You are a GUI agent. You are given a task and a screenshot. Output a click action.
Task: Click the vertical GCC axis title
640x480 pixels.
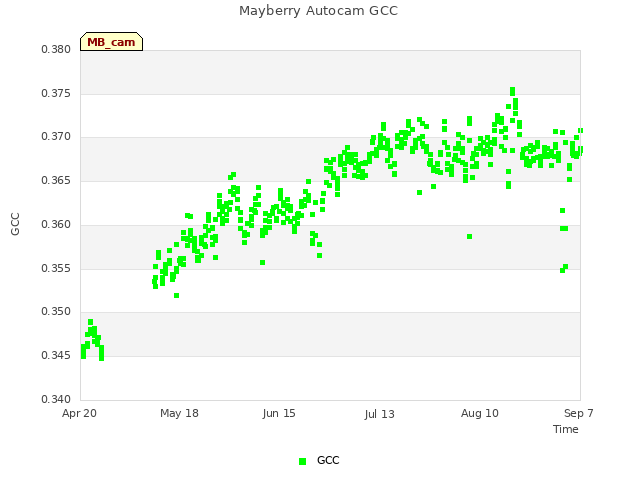click(x=15, y=224)
